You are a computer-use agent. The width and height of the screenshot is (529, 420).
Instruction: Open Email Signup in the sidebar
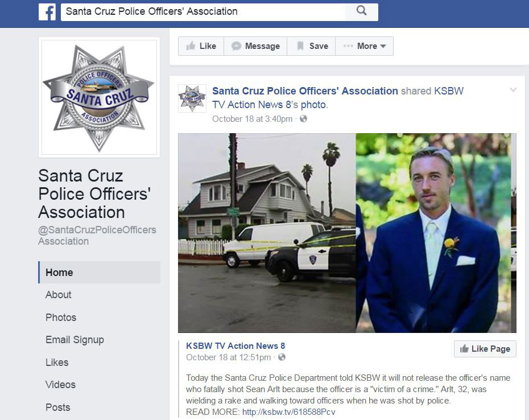(75, 340)
